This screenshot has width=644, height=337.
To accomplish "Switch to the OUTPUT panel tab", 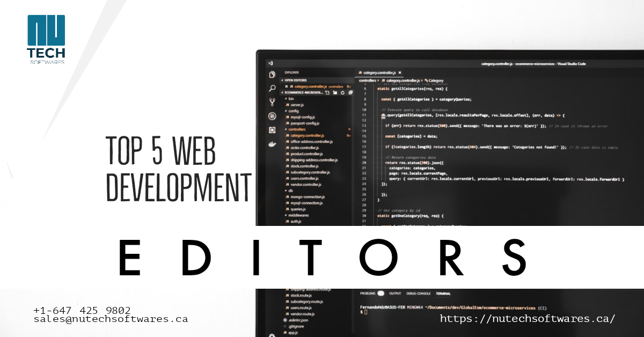I will click(x=395, y=294).
